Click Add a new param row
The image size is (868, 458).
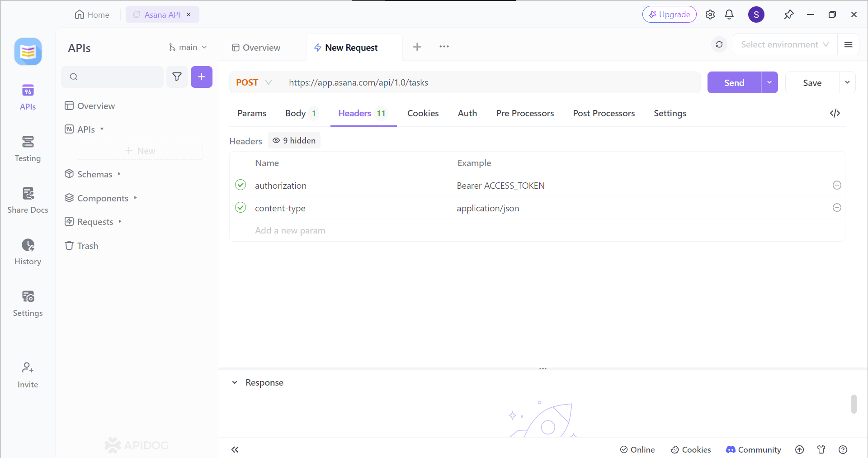(290, 230)
